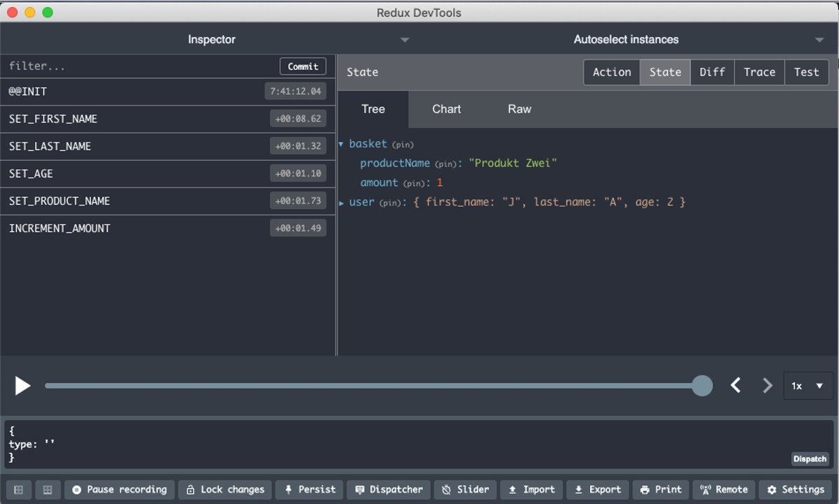Screen dimensions: 839x504
Task: Toggle Lock changes
Action: pos(225,489)
